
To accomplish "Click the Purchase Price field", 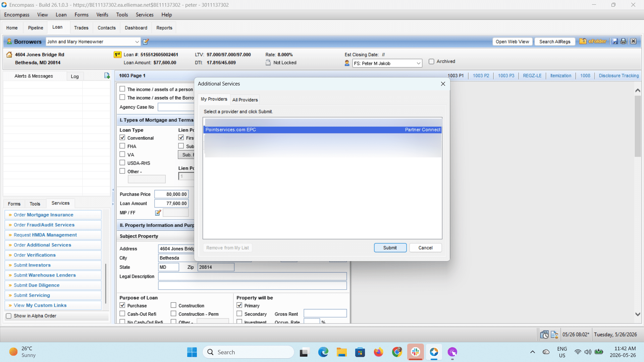I will tap(171, 194).
